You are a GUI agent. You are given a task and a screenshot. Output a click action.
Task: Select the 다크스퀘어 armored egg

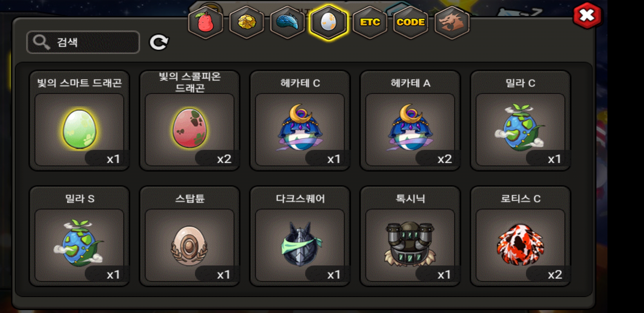pyautogui.click(x=300, y=236)
